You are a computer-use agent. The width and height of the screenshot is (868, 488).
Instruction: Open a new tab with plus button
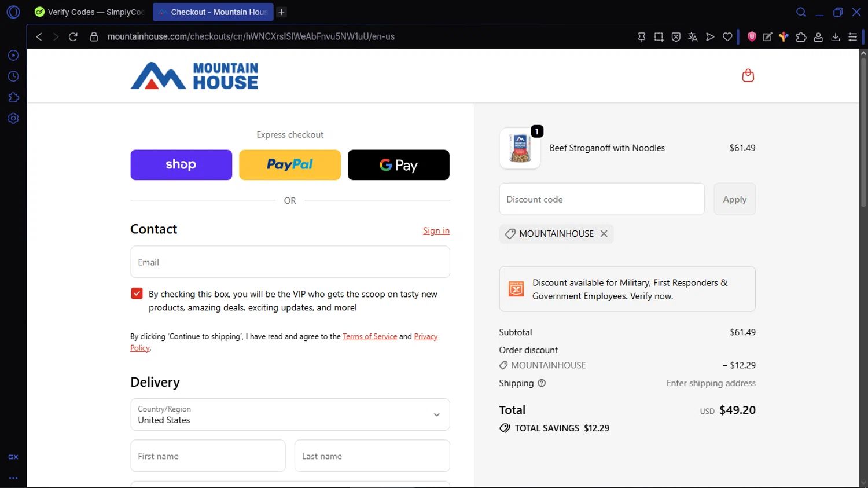coord(281,12)
